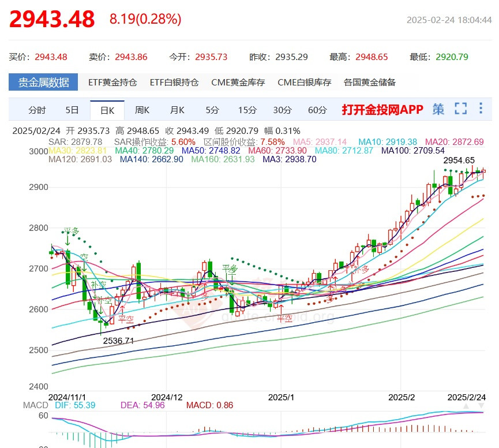Click the 2954.65 high price marker
The width and height of the screenshot is (499, 448).
pos(459,160)
